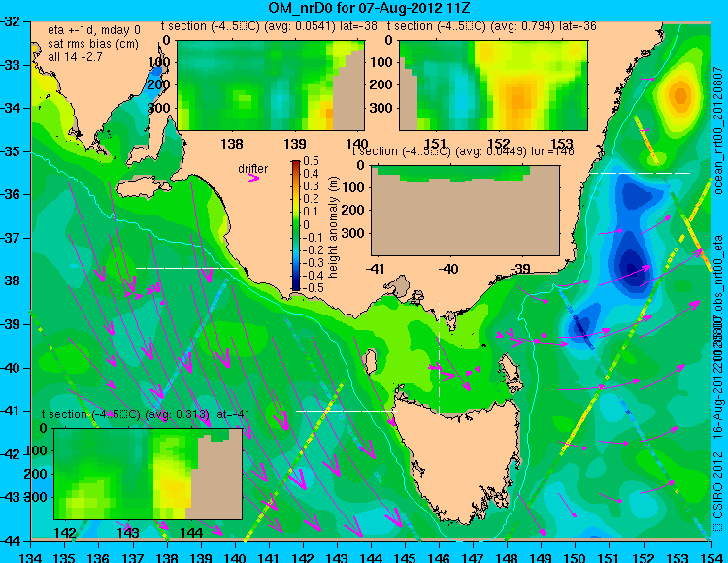Select the 'all 14 -2.7' statistics line
Image resolution: width=728 pixels, height=563 pixels.
pos(75,56)
